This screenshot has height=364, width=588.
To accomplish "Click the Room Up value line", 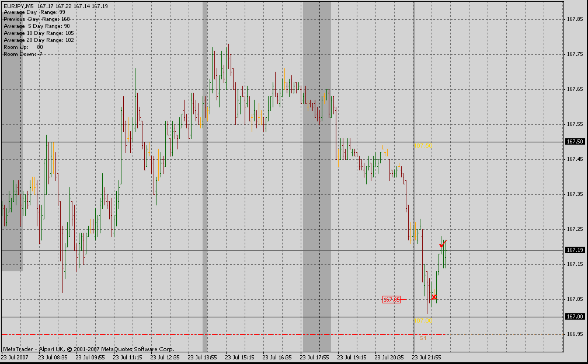I will pyautogui.click(x=23, y=47).
